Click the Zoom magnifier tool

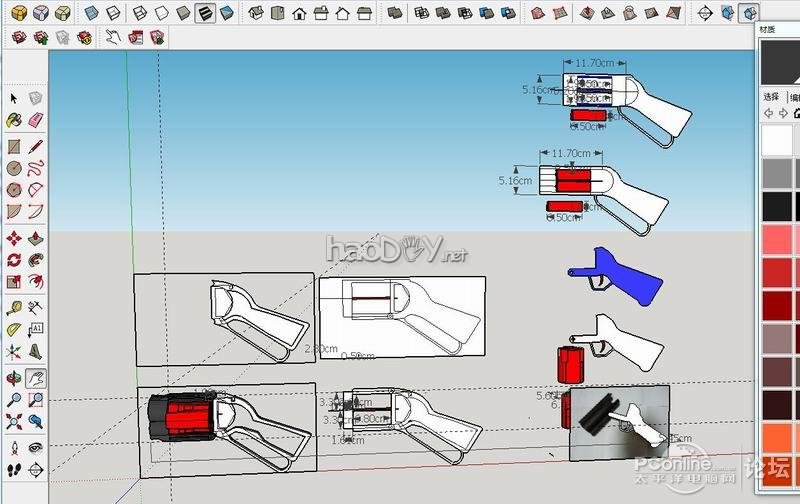pos(14,399)
